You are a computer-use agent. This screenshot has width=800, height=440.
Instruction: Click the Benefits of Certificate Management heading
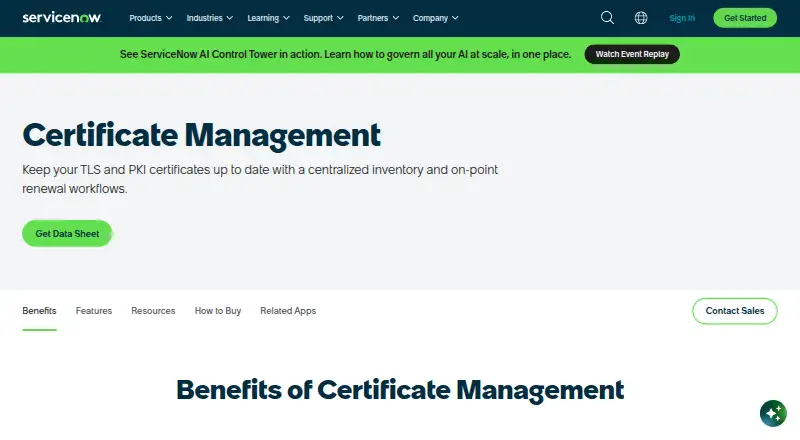click(400, 390)
